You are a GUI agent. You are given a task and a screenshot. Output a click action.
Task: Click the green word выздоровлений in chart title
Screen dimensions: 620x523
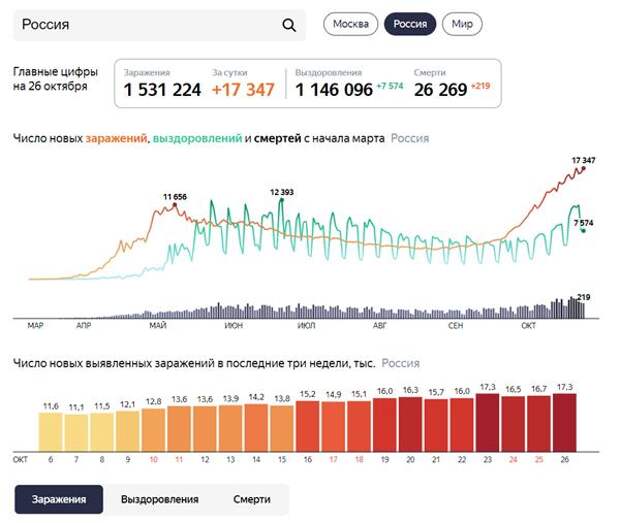(x=197, y=138)
